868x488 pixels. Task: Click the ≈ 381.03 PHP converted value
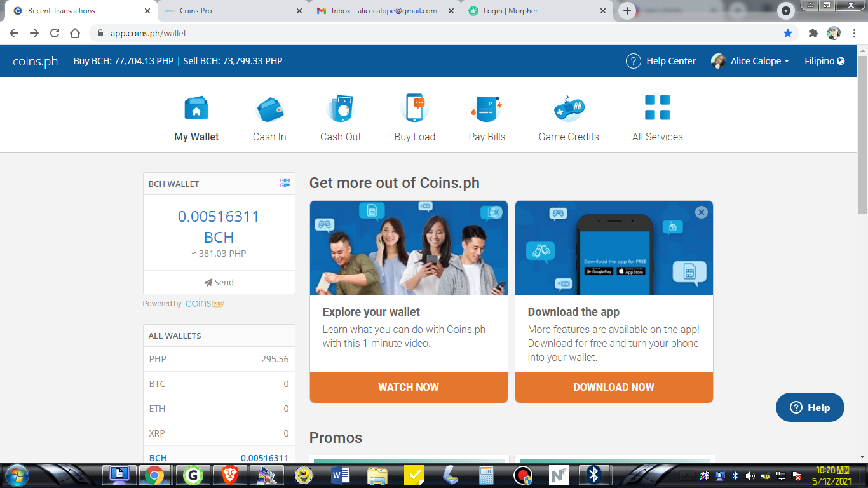219,254
